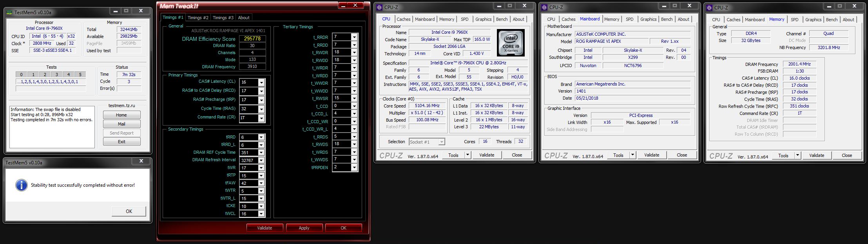
Task: Open the tFAW secondary timing dropdown
Action: [x=261, y=183]
